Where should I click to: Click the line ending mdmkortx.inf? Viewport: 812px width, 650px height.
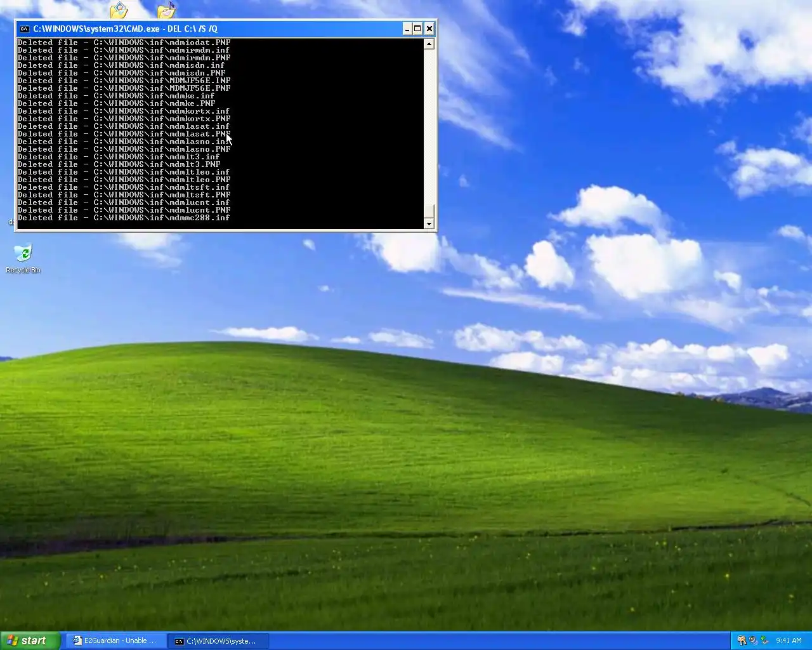(124, 111)
